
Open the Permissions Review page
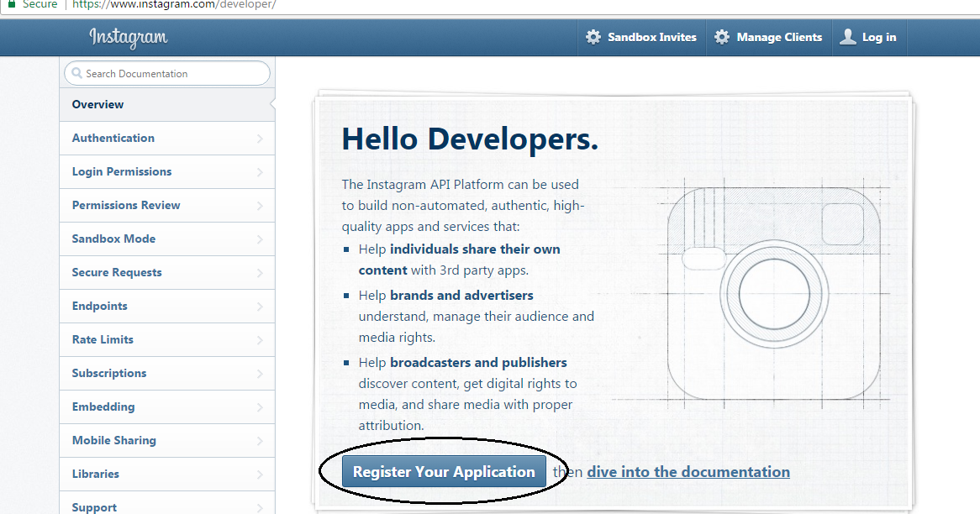tap(125, 205)
